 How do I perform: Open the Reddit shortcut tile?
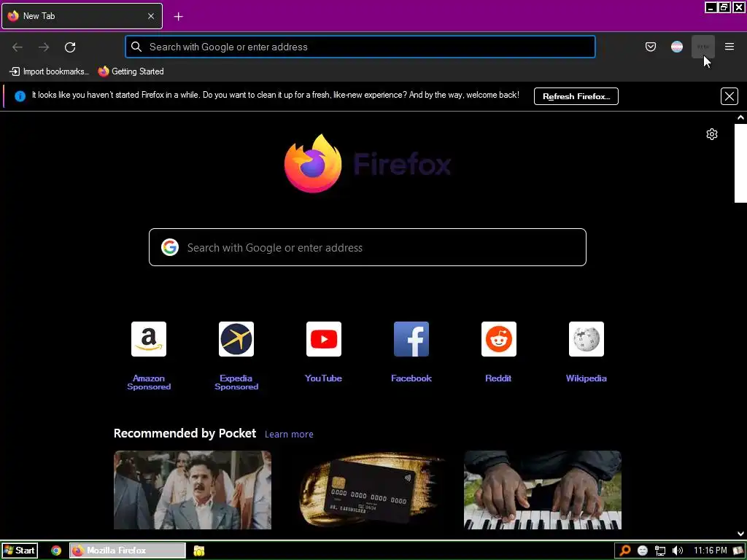point(499,339)
